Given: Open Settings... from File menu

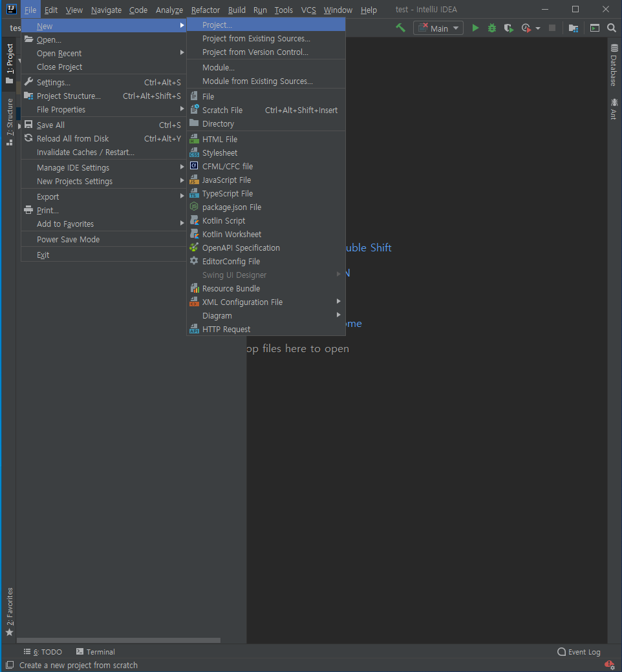Looking at the screenshot, I should coord(104,82).
